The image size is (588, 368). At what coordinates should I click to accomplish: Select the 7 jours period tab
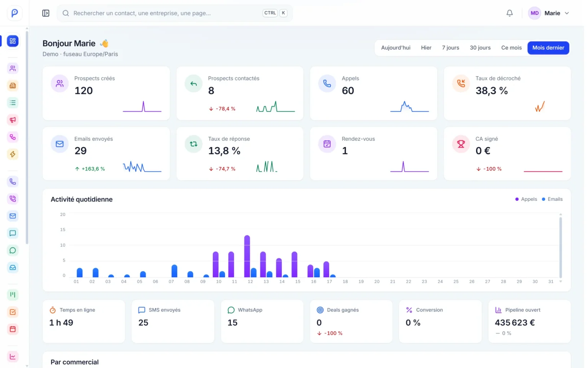pos(451,48)
